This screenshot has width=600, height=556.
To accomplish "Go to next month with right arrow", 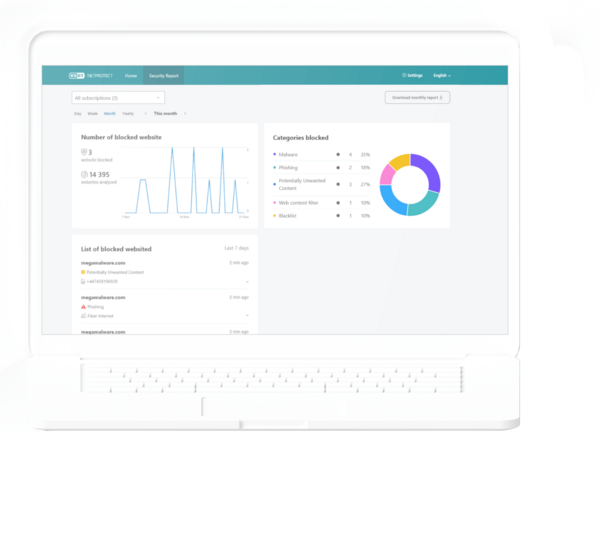I will point(185,114).
